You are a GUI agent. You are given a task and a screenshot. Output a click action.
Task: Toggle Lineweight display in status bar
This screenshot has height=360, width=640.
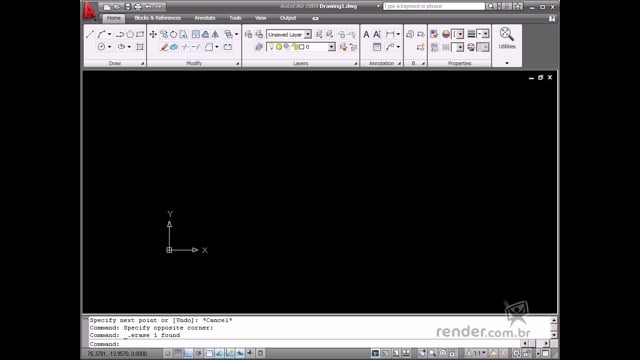pyautogui.click(x=250, y=353)
